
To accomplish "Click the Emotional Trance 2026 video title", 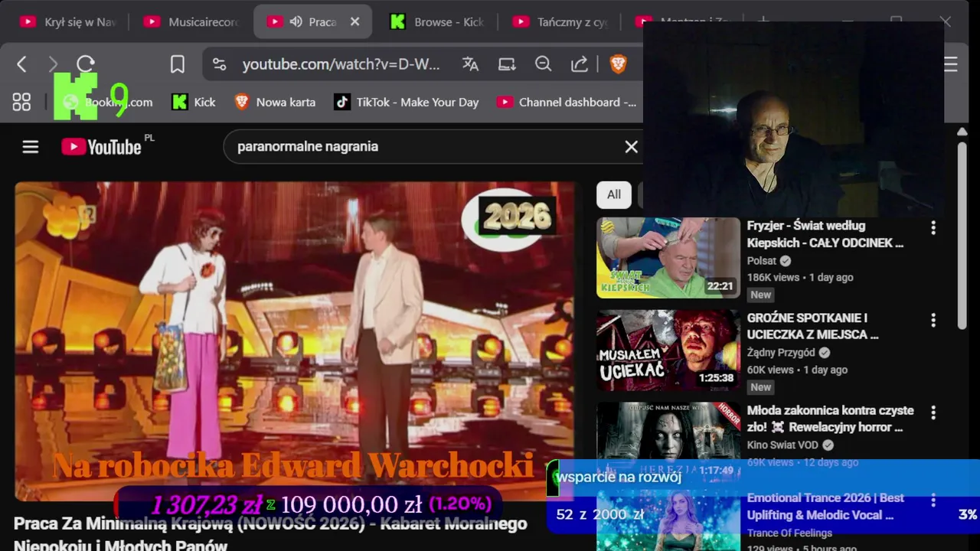I will coord(825,507).
